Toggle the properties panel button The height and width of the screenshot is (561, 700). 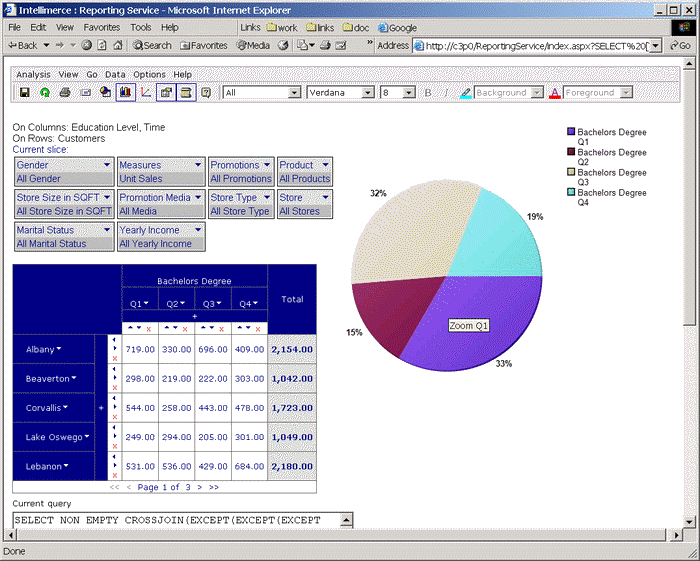pos(166,92)
